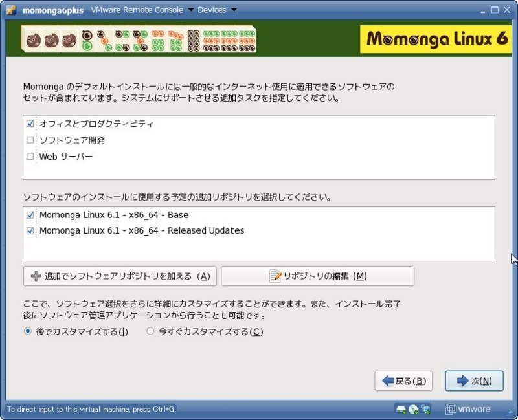The height and width of the screenshot is (420, 518).
Task: Enable the ソフトウェア開発 checkbox
Action: tap(30, 140)
